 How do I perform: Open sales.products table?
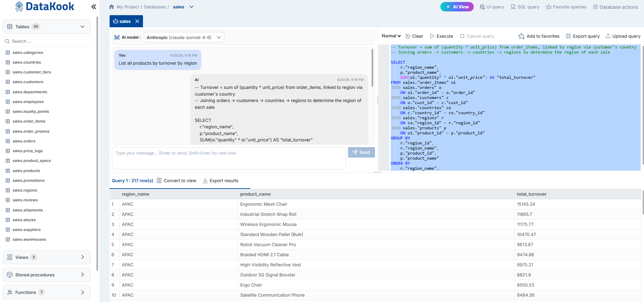point(26,171)
